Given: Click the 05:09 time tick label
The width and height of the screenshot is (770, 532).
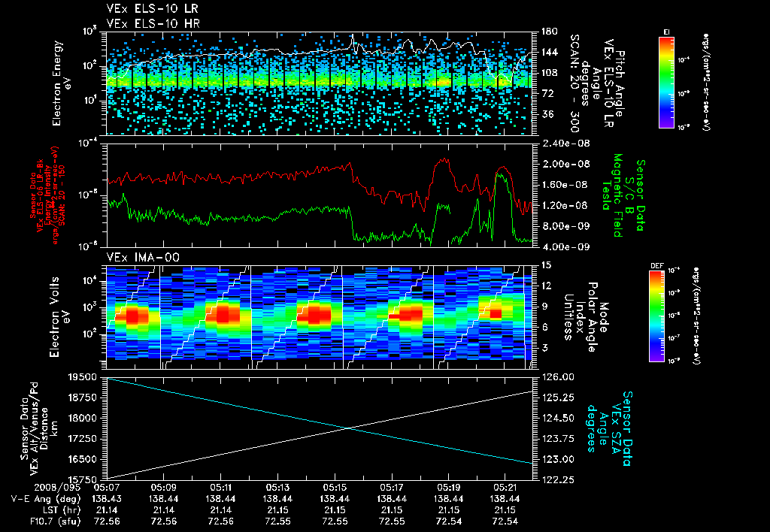Looking at the screenshot, I should pos(163,488).
